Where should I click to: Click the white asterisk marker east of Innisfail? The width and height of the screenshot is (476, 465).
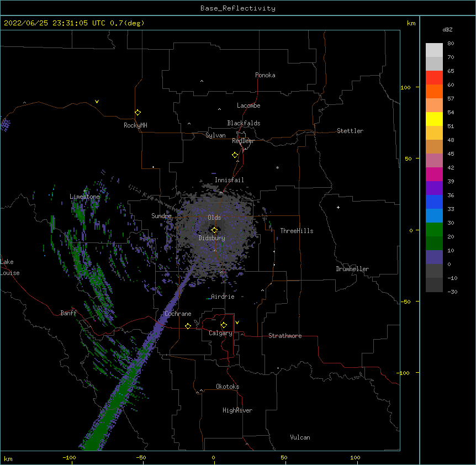tap(277, 167)
